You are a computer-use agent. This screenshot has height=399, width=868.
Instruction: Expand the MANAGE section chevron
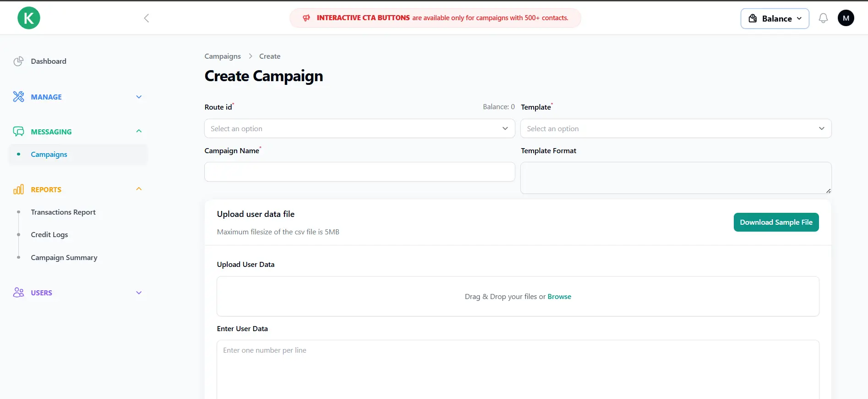139,97
